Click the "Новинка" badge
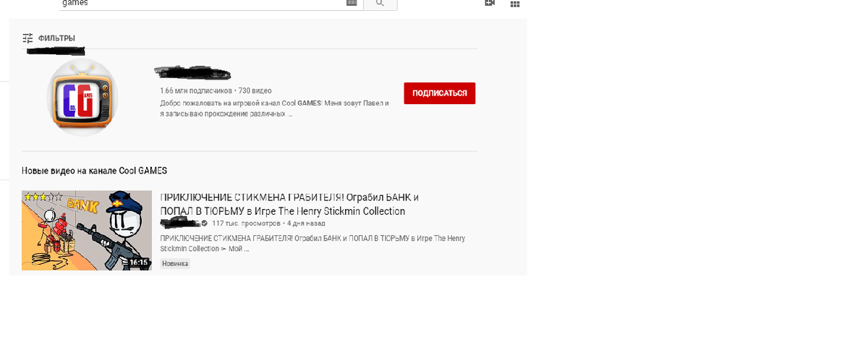Image resolution: width=868 pixels, height=358 pixels. coord(175,264)
